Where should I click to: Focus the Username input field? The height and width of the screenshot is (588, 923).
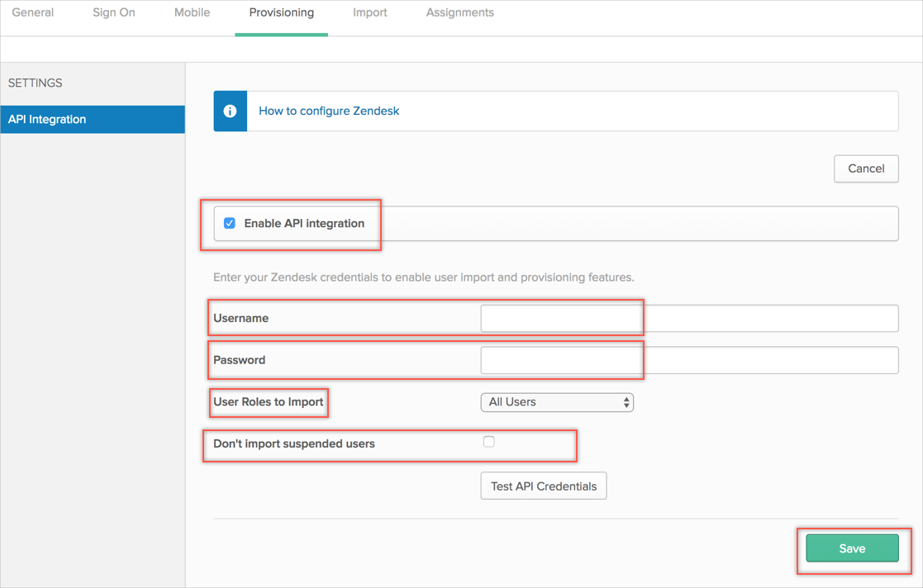coord(689,318)
